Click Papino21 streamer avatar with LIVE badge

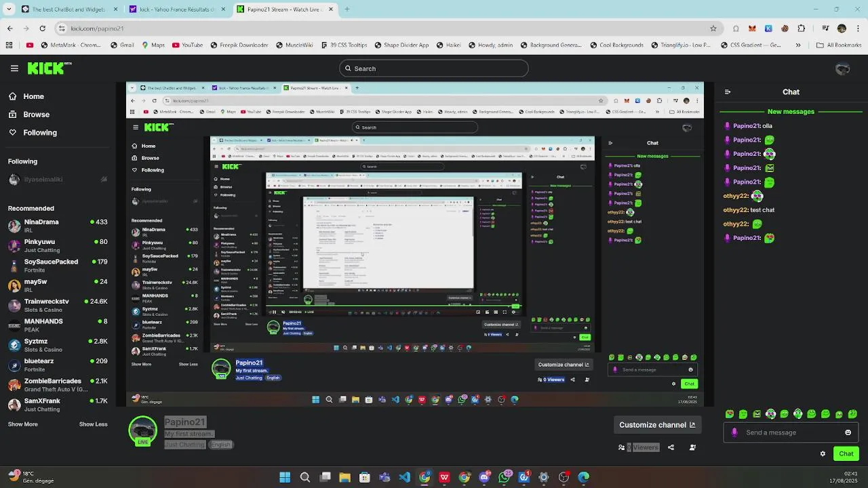(142, 431)
